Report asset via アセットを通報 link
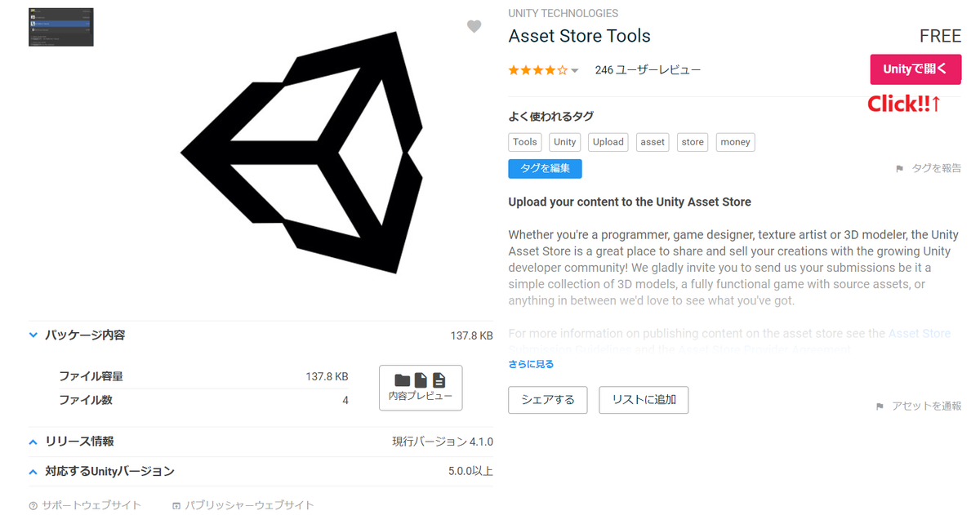The height and width of the screenshot is (515, 980). click(x=927, y=406)
